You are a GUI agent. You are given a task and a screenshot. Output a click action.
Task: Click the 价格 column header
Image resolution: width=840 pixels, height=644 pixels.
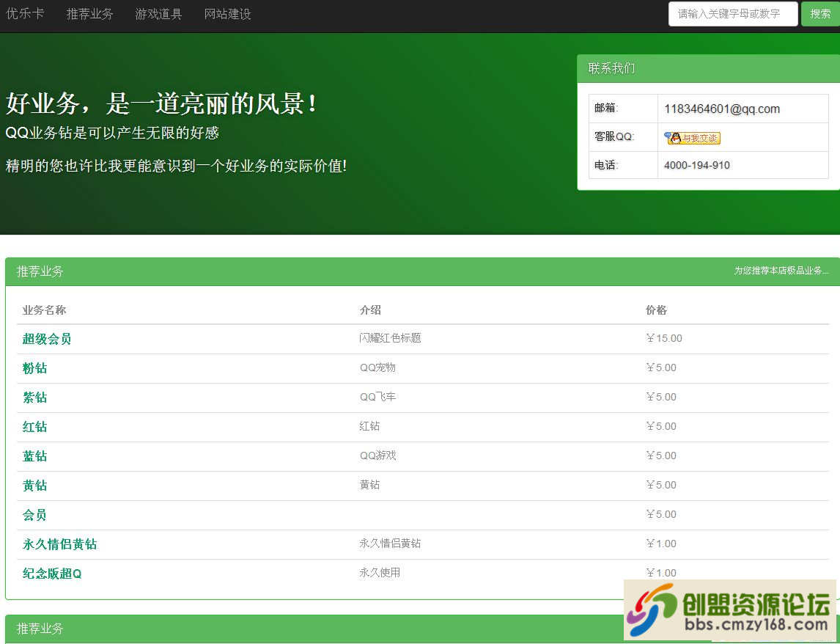(656, 310)
